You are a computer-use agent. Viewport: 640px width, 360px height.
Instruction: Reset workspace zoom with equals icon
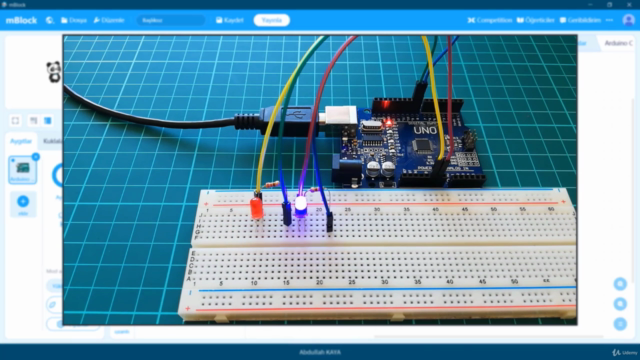620,324
